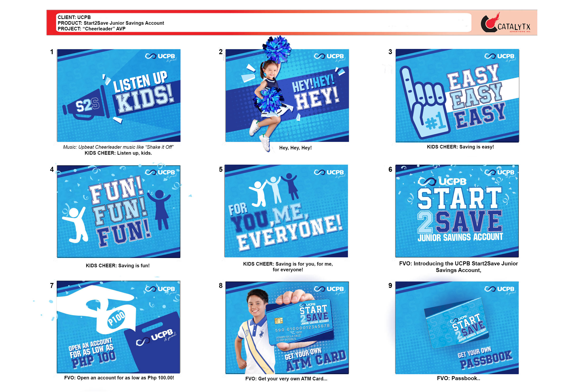Image resolution: width=570 pixels, height=392 pixels.
Task: Select frame 7 'Open an account' panel
Action: pos(119,327)
